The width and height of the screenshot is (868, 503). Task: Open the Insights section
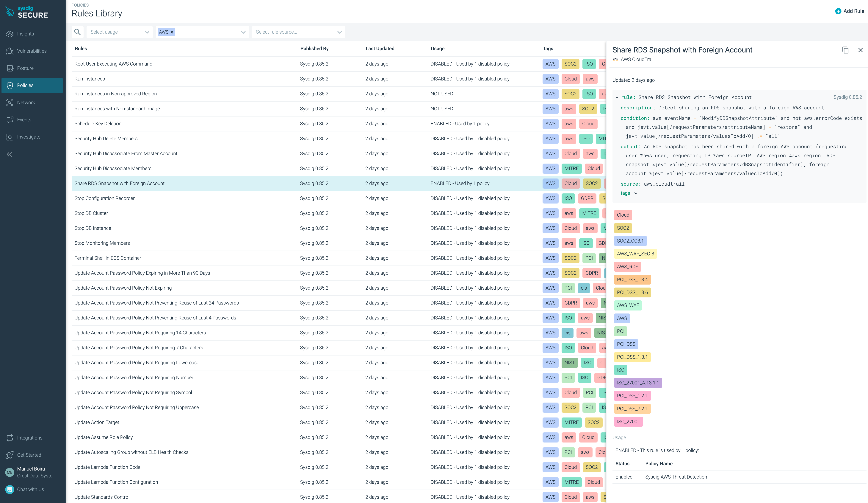[26, 34]
